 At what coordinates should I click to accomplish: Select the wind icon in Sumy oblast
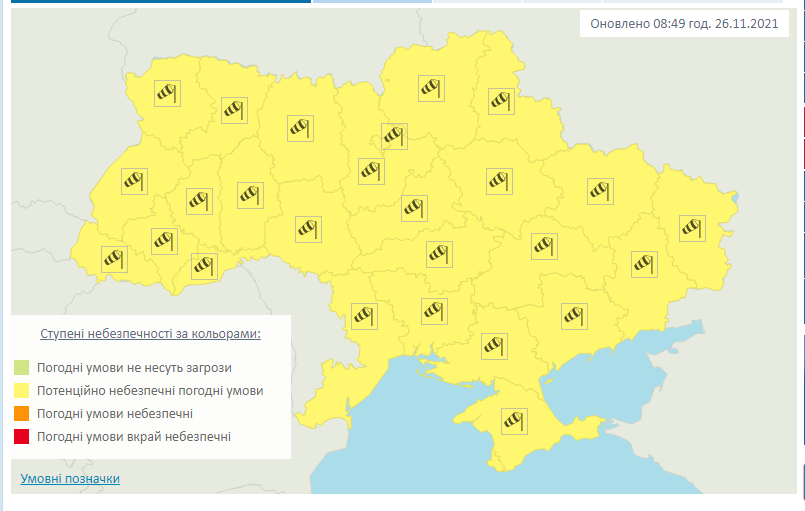(x=502, y=102)
